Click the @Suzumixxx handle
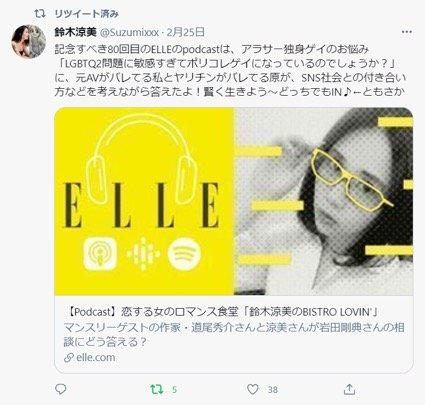 click(x=129, y=32)
